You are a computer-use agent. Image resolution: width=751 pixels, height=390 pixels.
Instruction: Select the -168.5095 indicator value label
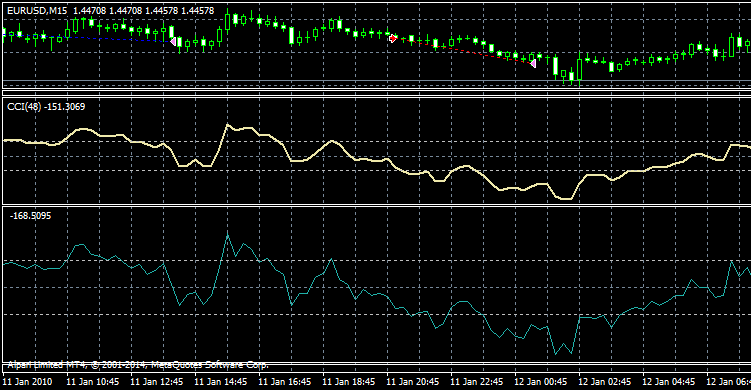pos(30,216)
